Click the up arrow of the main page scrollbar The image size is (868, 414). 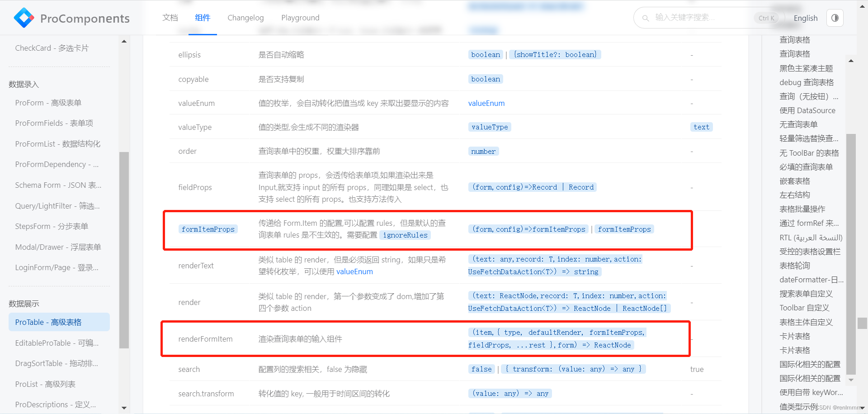863,6
